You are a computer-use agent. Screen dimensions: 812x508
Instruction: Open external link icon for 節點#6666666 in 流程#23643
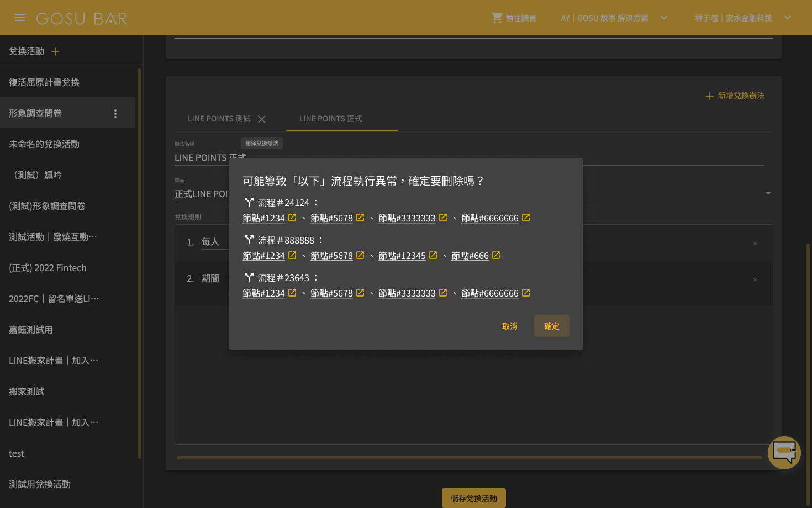526,293
